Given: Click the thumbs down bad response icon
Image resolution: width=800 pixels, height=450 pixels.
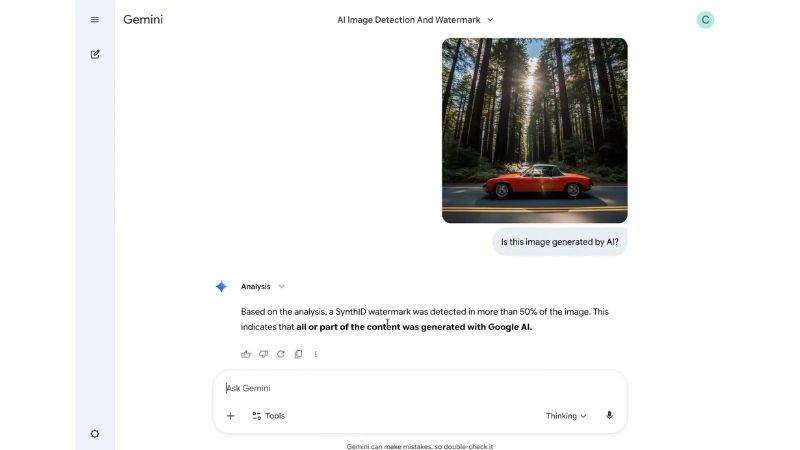Looking at the screenshot, I should coord(263,354).
